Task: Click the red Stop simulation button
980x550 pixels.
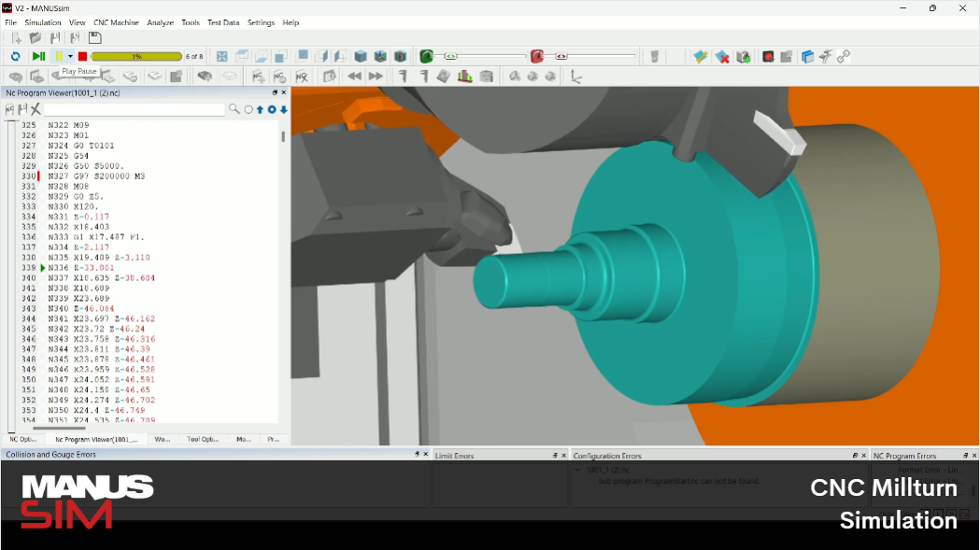Action: click(x=82, y=56)
